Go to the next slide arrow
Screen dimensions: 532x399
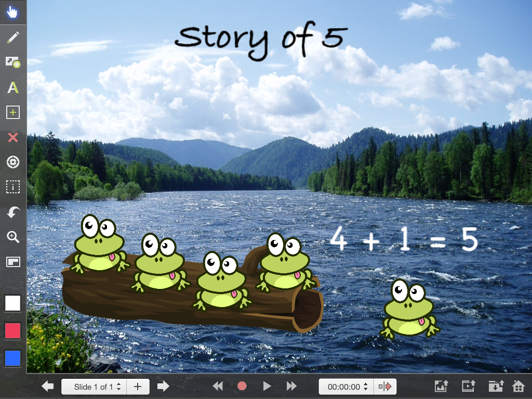[x=163, y=387]
